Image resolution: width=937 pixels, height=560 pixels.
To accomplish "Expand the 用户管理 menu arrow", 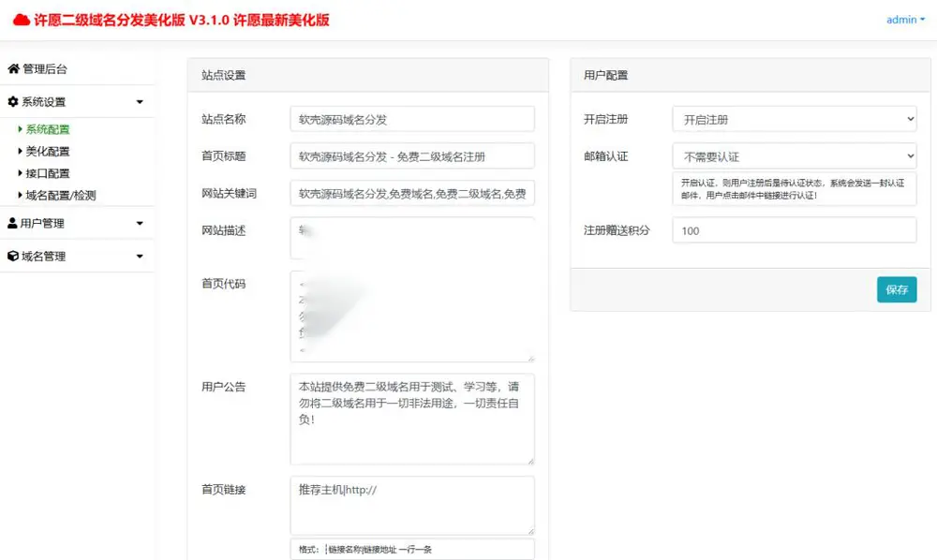I will [140, 223].
